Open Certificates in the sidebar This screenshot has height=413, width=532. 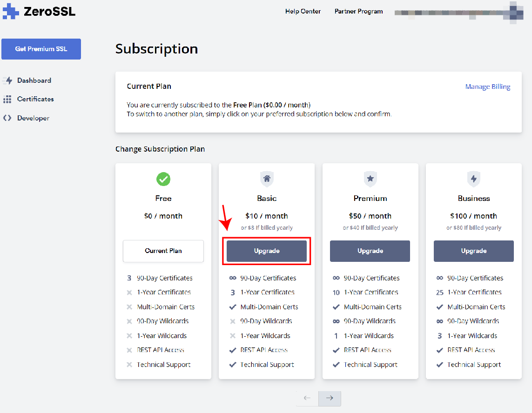(x=35, y=99)
